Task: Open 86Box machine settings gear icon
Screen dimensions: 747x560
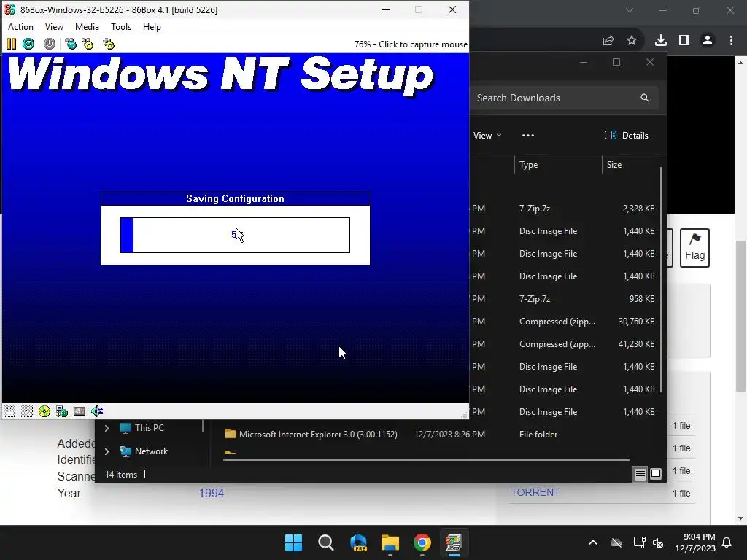Action: click(x=109, y=44)
